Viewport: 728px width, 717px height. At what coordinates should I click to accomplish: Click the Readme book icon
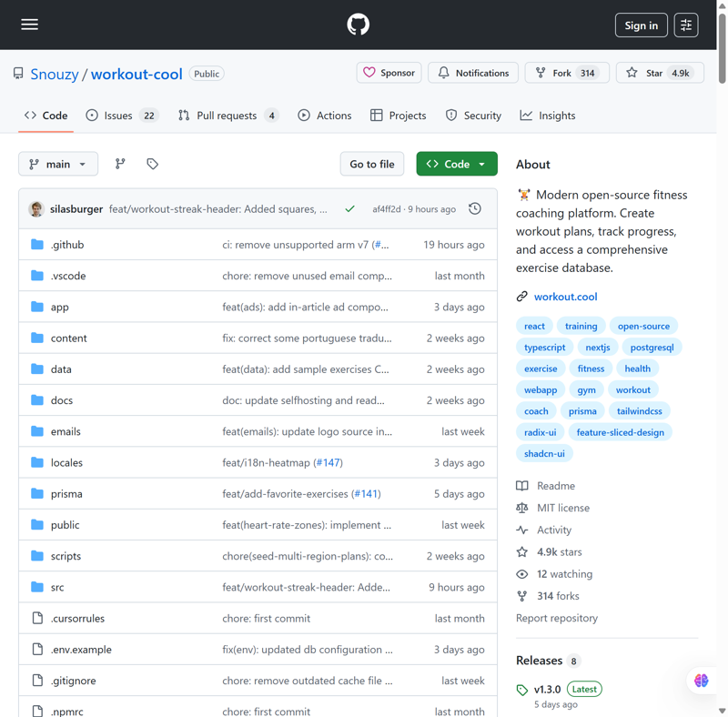(521, 486)
